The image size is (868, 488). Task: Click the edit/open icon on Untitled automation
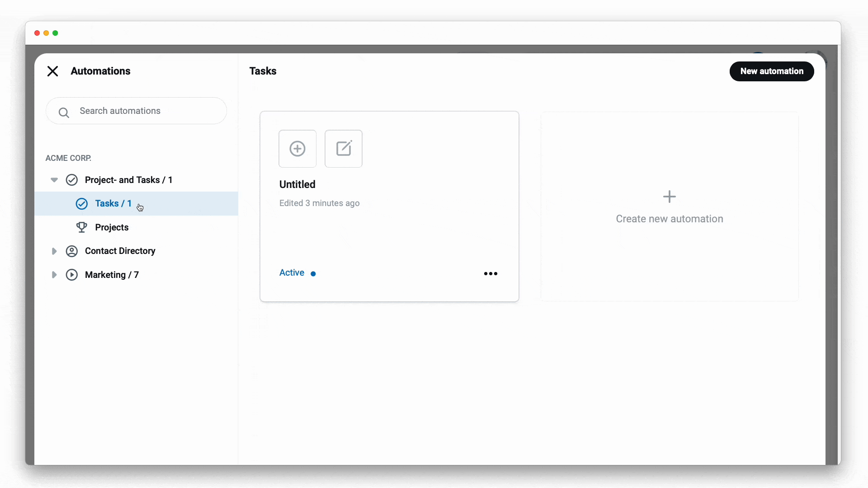(x=344, y=148)
